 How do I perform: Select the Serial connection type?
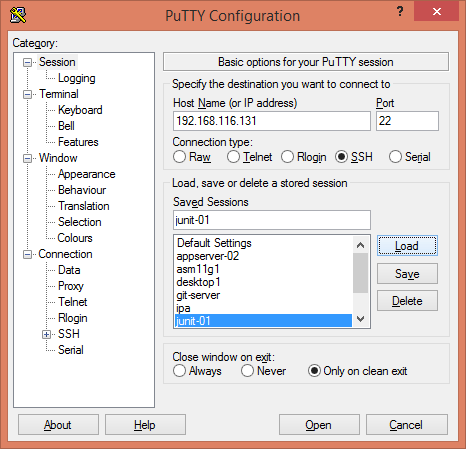[x=395, y=157]
